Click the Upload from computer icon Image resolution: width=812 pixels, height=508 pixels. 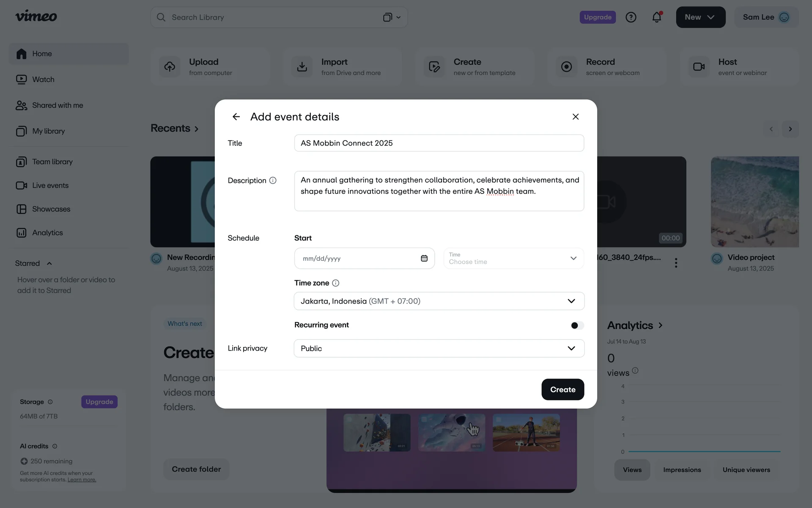pyautogui.click(x=170, y=67)
